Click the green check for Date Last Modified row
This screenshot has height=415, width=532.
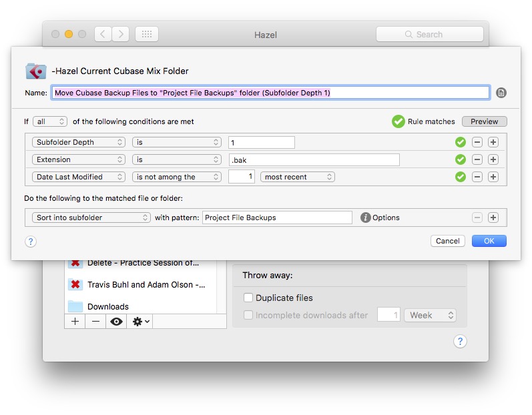coord(461,177)
